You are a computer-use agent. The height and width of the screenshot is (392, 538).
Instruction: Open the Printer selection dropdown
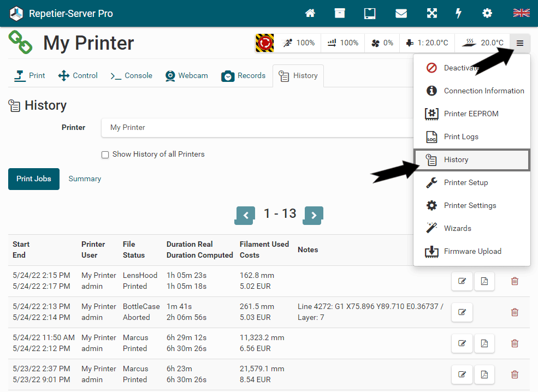pyautogui.click(x=257, y=127)
